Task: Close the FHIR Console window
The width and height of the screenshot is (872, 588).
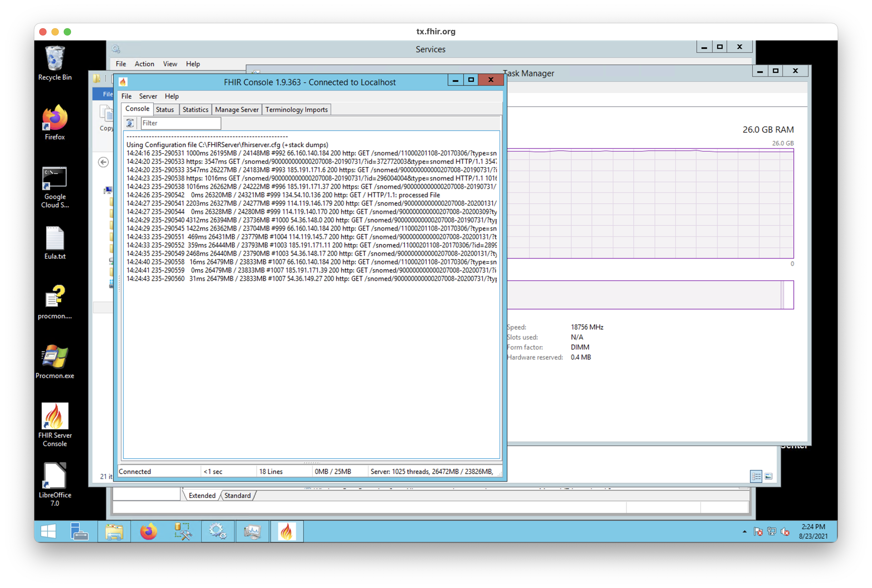Action: 491,80
